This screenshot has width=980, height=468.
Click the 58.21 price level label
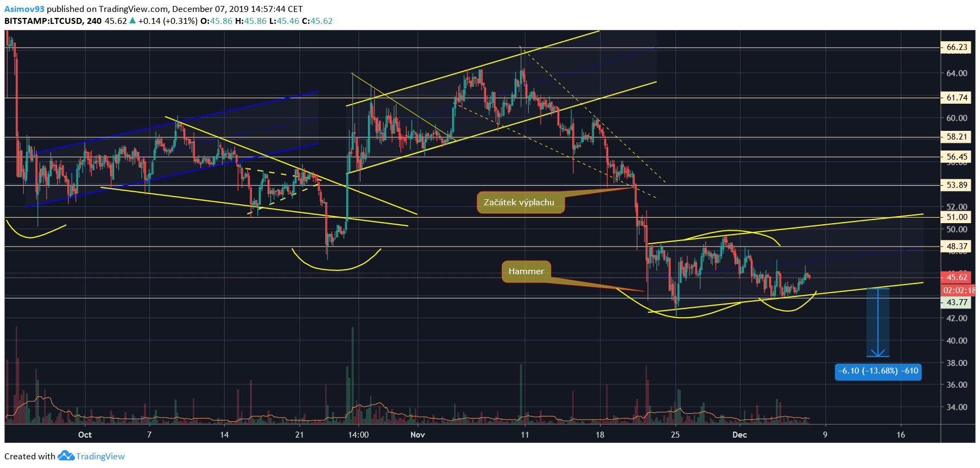(x=956, y=137)
